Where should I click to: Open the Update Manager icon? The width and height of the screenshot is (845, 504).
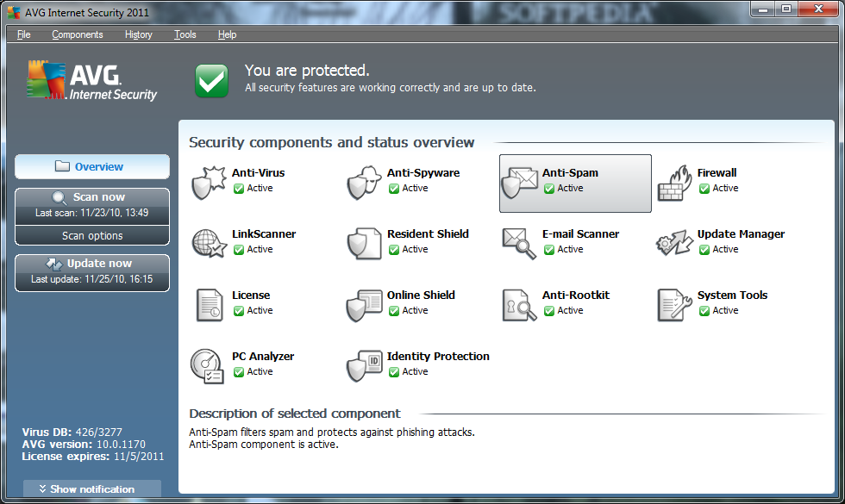tap(673, 241)
